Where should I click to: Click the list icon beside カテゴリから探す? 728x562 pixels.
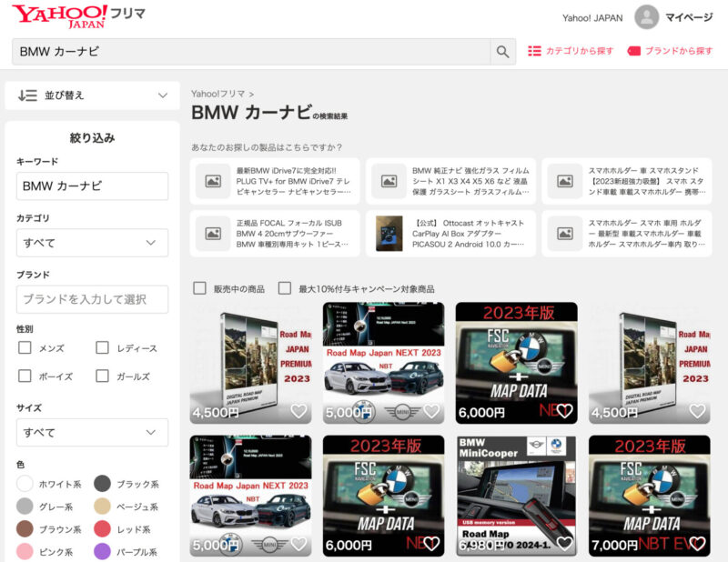(x=534, y=51)
